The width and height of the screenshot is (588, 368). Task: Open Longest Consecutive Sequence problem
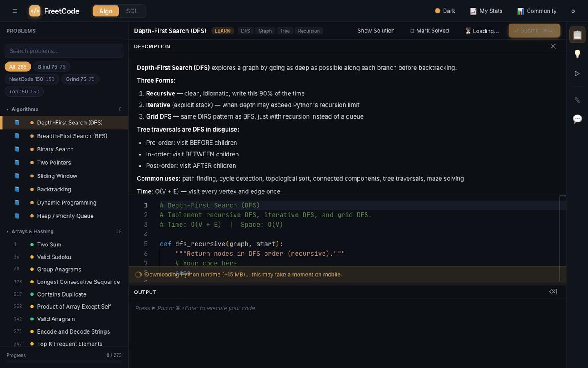pos(64,282)
